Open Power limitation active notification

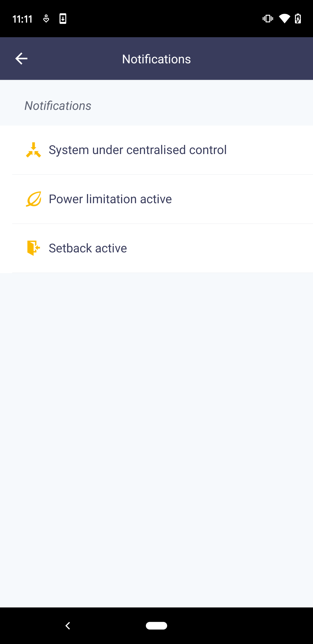click(x=110, y=199)
